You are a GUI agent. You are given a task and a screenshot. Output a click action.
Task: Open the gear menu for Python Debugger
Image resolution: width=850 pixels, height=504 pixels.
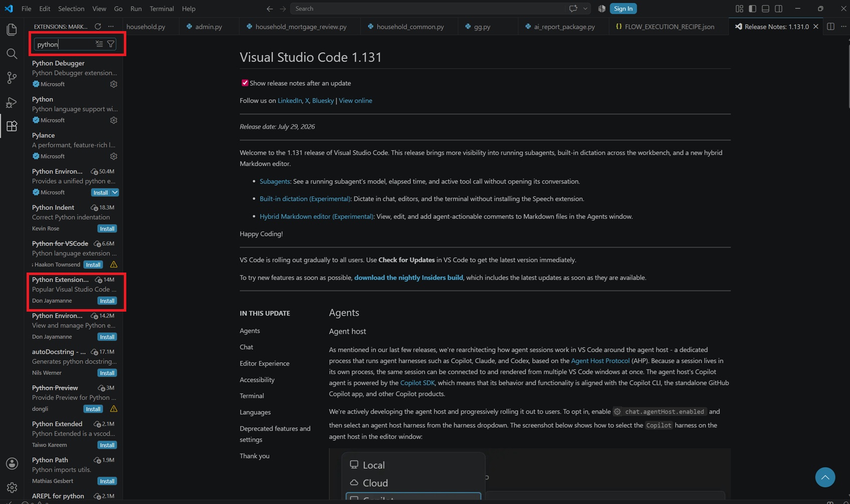(x=114, y=84)
